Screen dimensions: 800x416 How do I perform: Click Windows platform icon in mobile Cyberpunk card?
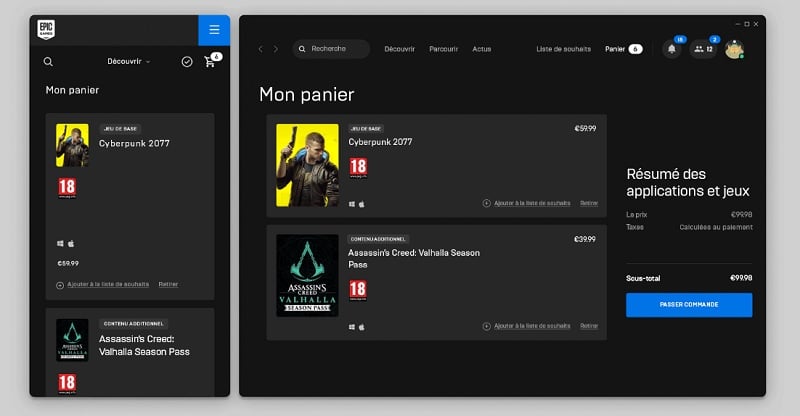coord(60,243)
